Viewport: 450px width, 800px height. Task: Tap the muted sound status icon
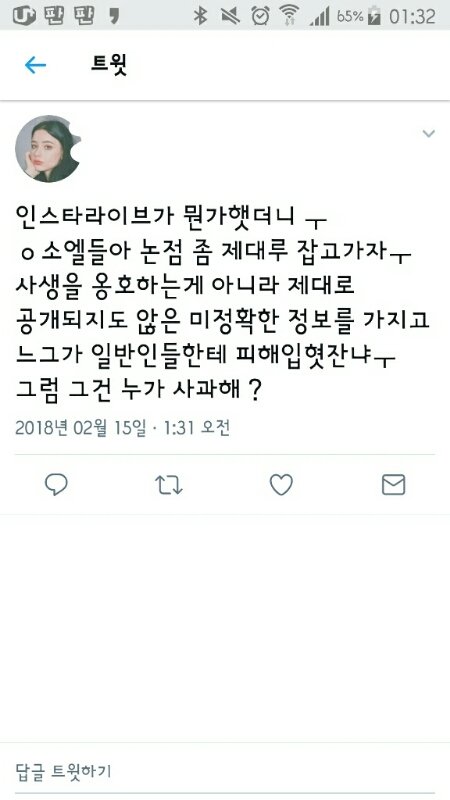pyautogui.click(x=230, y=16)
